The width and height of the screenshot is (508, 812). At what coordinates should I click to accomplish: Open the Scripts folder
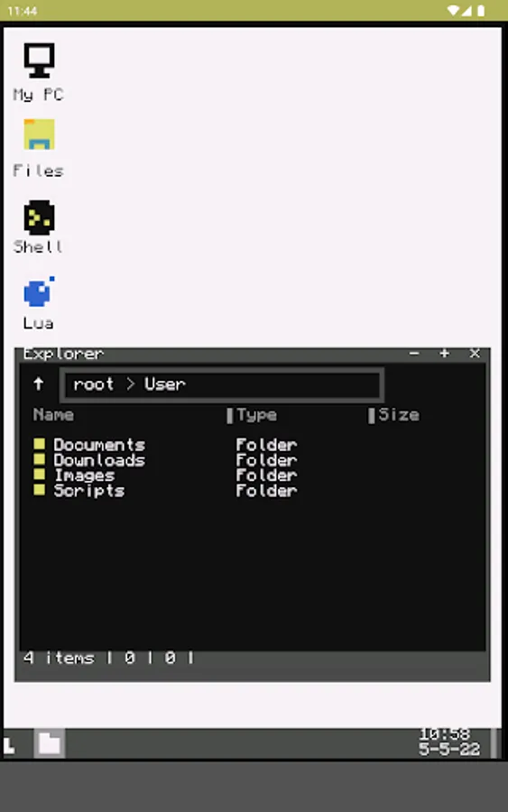[89, 491]
